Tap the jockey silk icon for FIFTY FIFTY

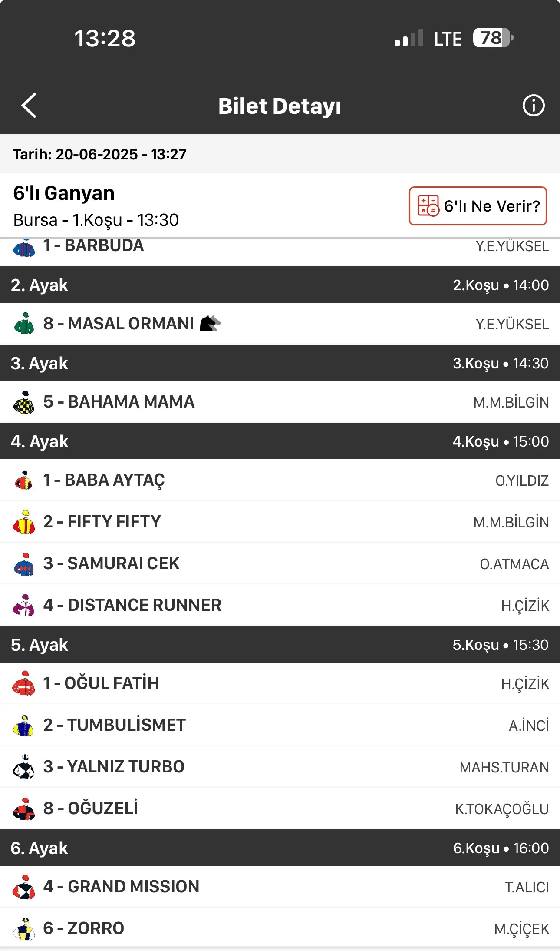click(24, 522)
